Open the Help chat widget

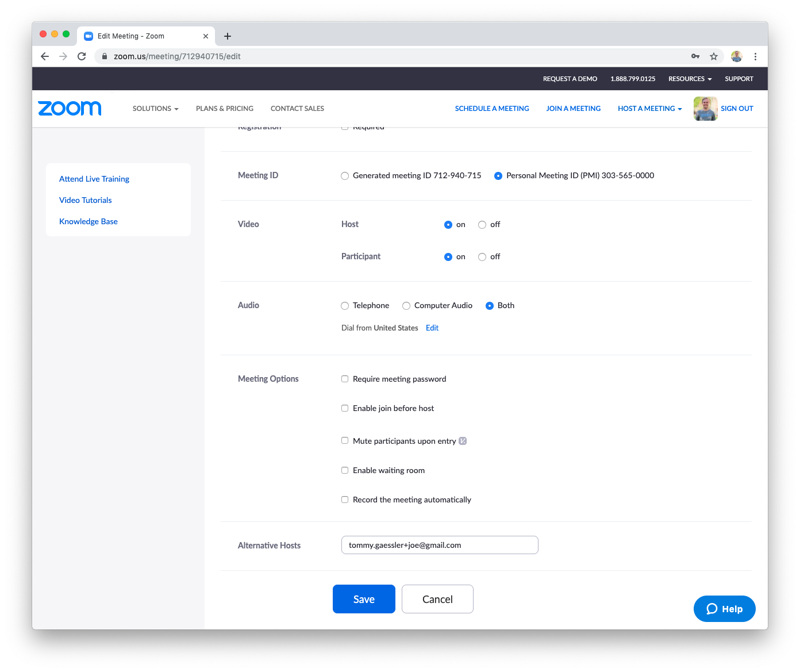(x=725, y=609)
